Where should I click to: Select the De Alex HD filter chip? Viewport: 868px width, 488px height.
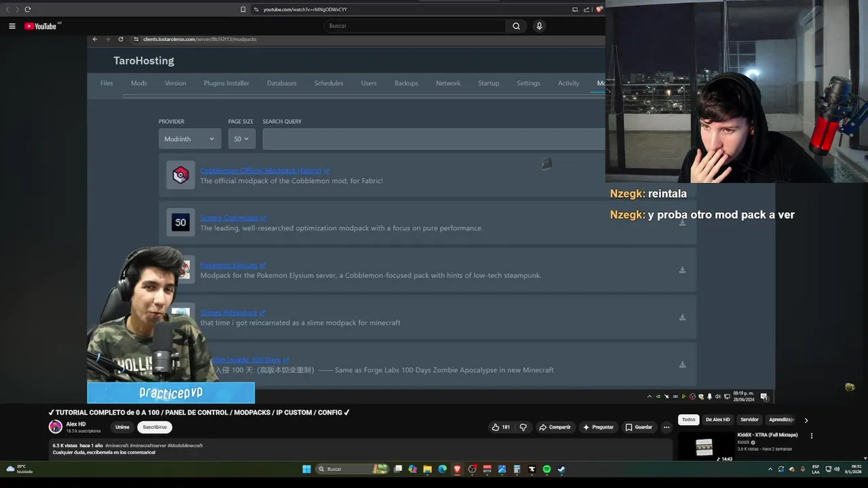click(717, 420)
